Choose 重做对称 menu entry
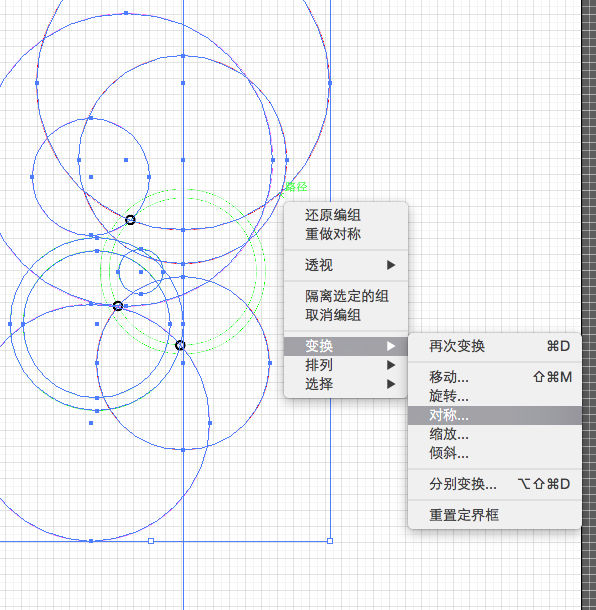The image size is (596, 610). [x=346, y=234]
